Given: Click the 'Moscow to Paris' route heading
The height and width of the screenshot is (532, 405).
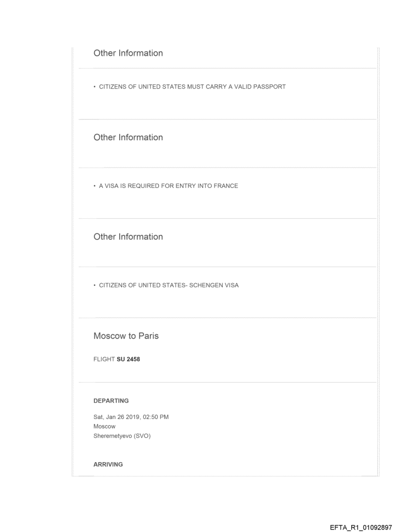Looking at the screenshot, I should click(126, 336).
